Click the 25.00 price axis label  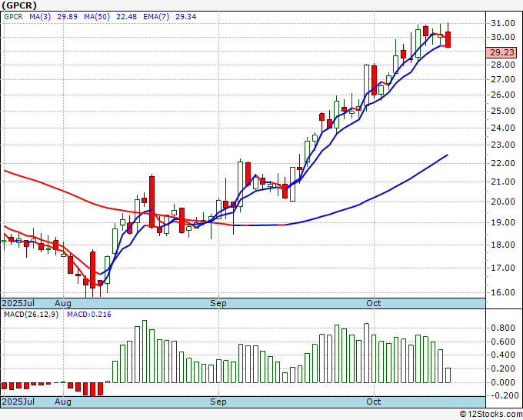pos(503,111)
